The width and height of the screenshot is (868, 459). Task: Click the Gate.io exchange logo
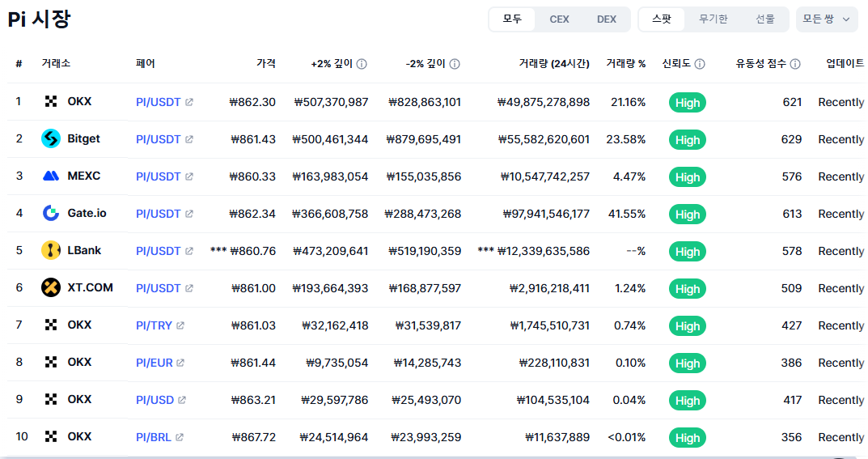(x=51, y=213)
